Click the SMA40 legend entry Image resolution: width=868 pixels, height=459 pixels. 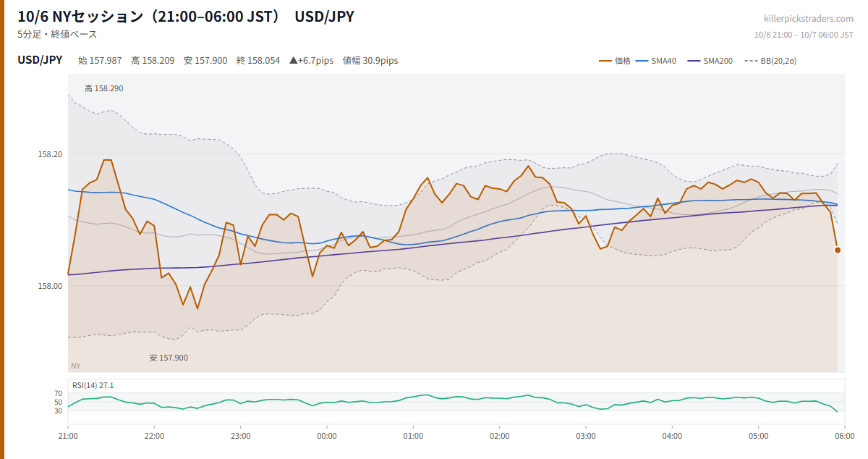tap(656, 61)
